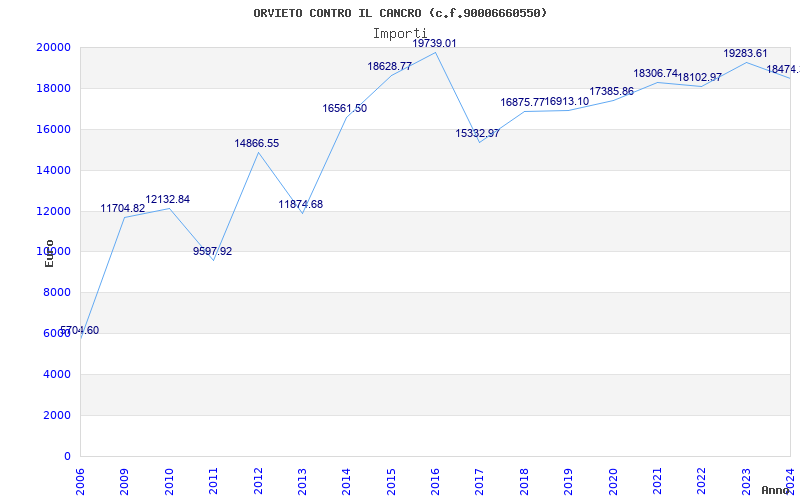This screenshot has width=800, height=500.
Task: Click the x-axis year 2020
Action: coord(613,482)
